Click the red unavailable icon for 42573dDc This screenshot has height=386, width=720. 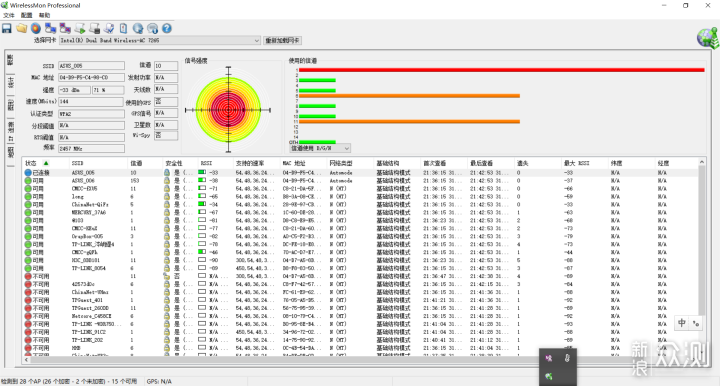tap(28, 284)
